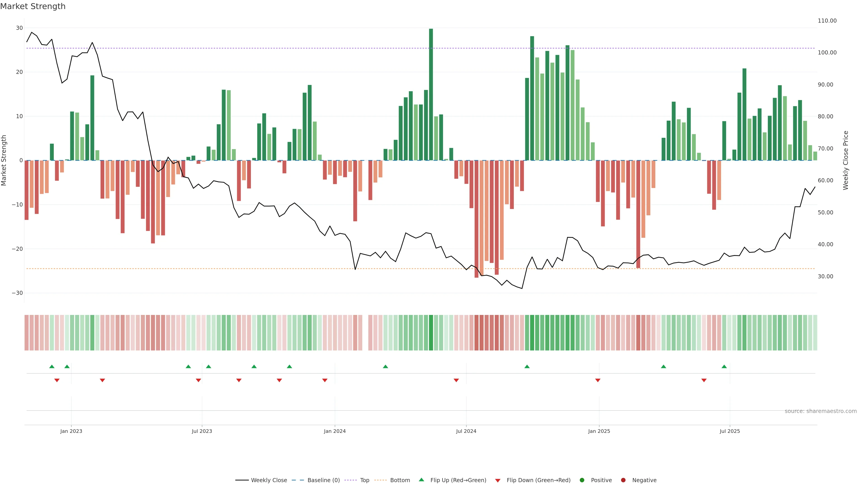This screenshot has width=868, height=488.
Task: Click the leftmost red flip-down triangle marker
Action: click(57, 380)
